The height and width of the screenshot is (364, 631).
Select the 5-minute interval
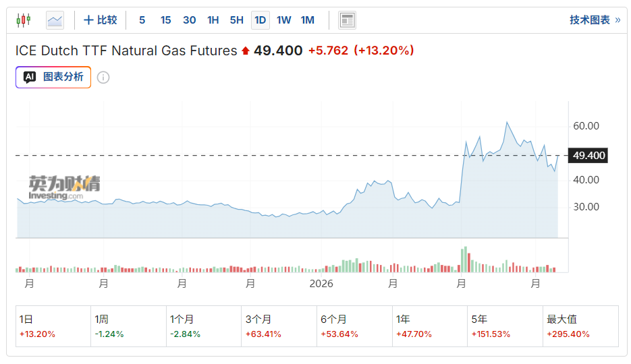coord(142,20)
